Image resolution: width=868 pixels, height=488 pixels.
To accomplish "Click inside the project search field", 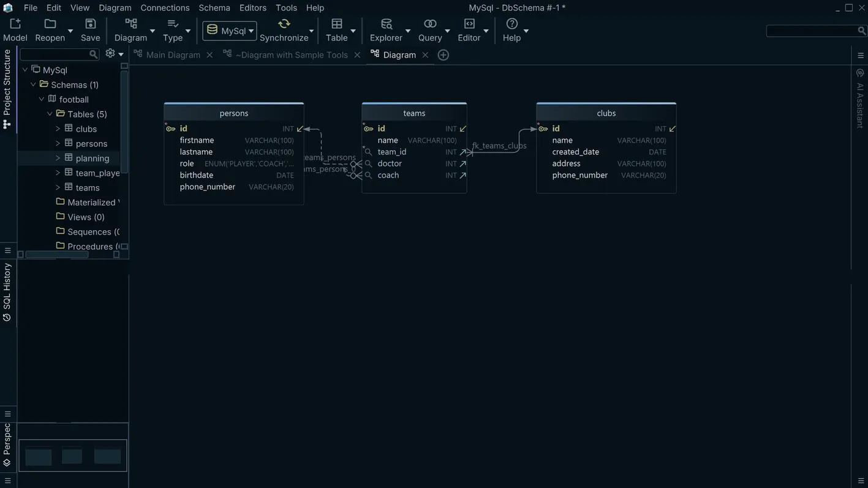I will 55,53.
